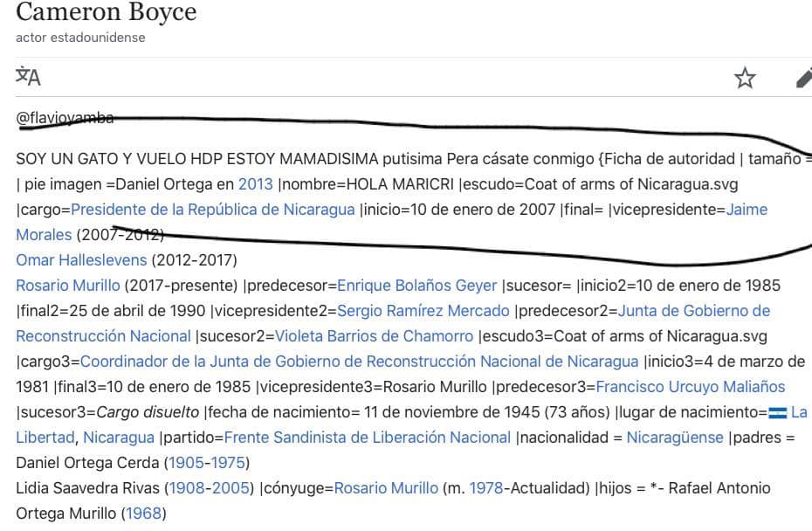Visit Enrique Bolaños Geyer link
Image resolution: width=812 pixels, height=531 pixels.
pyautogui.click(x=416, y=286)
